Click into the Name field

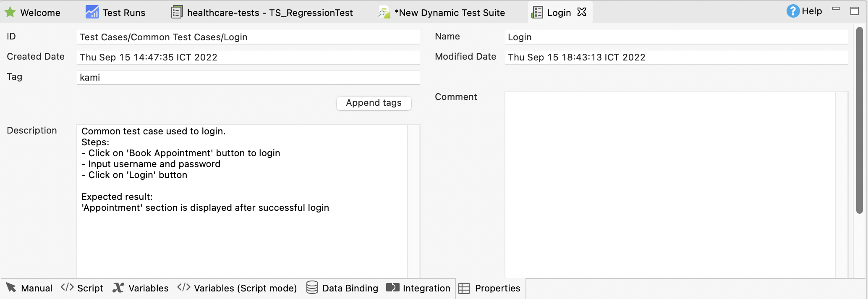pyautogui.click(x=676, y=37)
